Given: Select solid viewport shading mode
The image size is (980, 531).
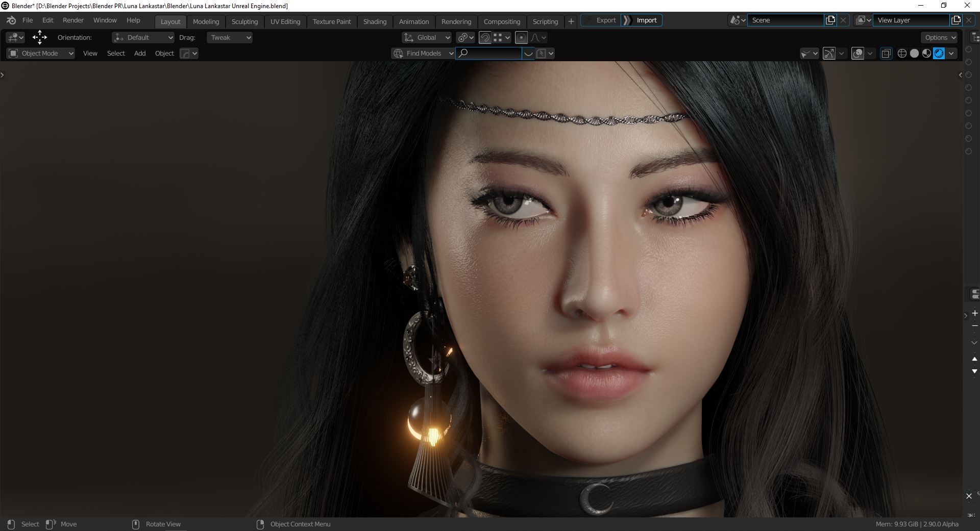Looking at the screenshot, I should click(914, 54).
